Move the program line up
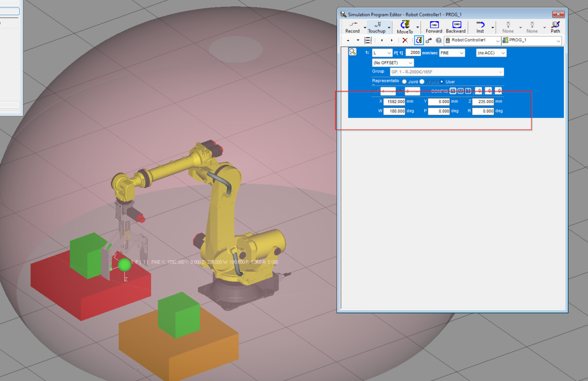The image size is (588, 381). pyautogui.click(x=348, y=40)
